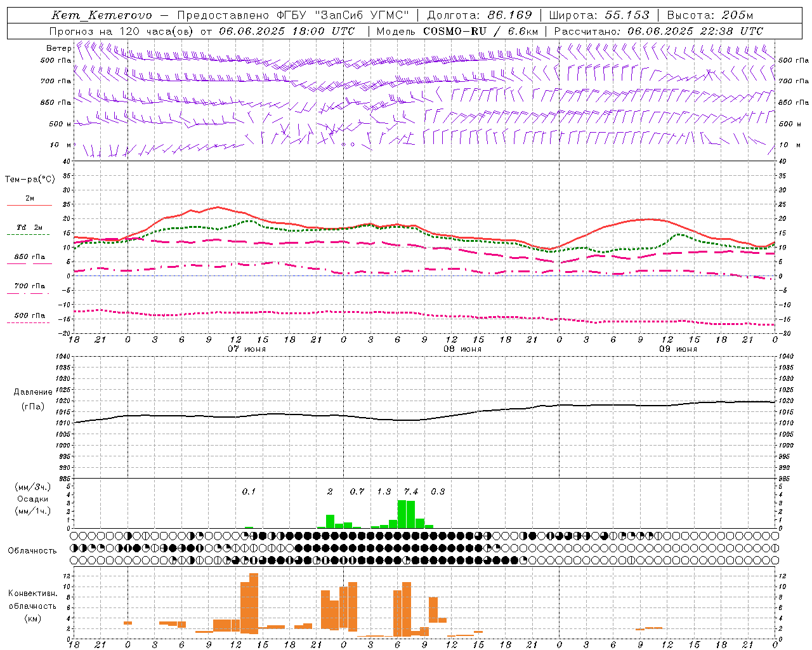Viewport: 812px width, 650px height.
Task: Select the 700 гПа temperature legend entry
Action: (30, 286)
